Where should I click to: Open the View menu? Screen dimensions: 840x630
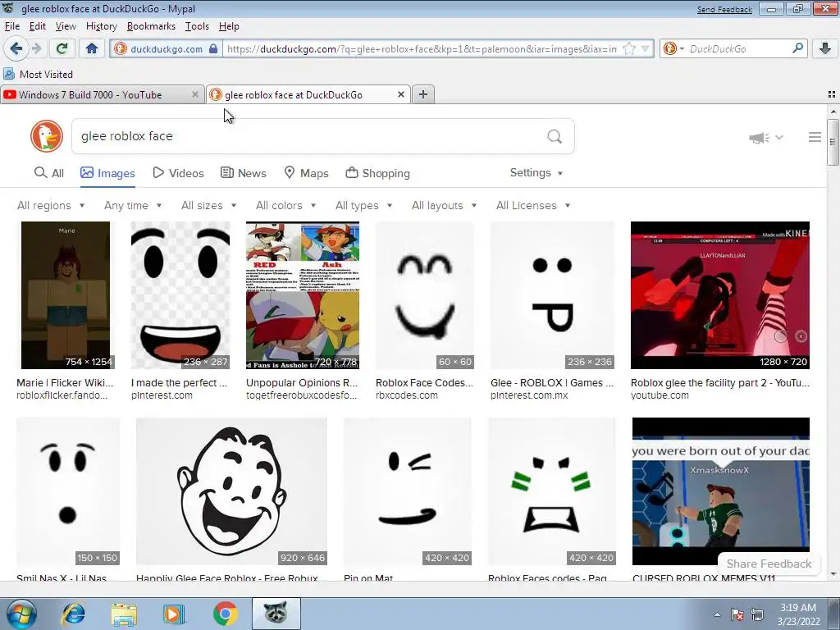click(x=66, y=25)
